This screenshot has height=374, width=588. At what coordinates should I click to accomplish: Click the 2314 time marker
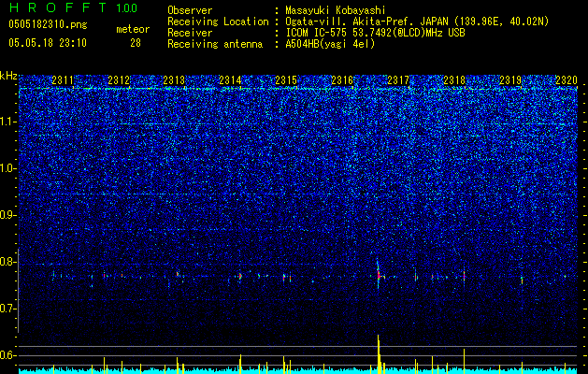coord(230,80)
